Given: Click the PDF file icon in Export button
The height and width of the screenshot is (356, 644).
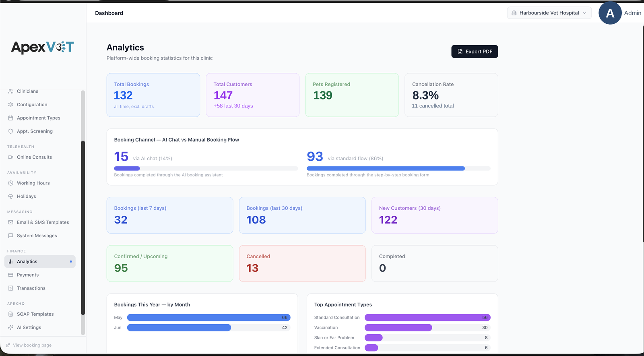Looking at the screenshot, I should coord(460,52).
